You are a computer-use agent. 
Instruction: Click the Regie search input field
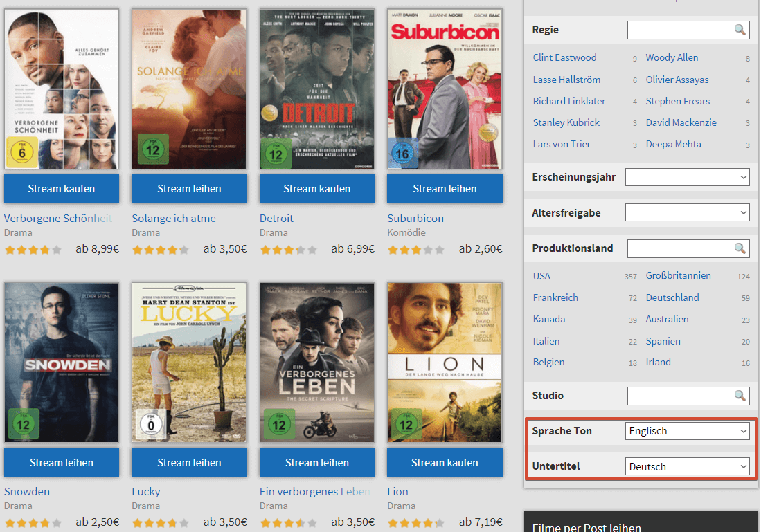[x=688, y=30]
